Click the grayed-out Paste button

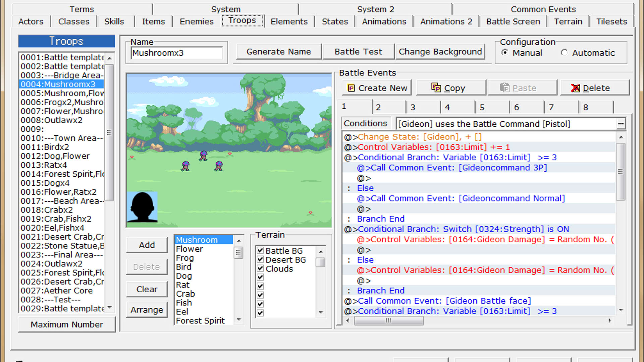coord(522,88)
